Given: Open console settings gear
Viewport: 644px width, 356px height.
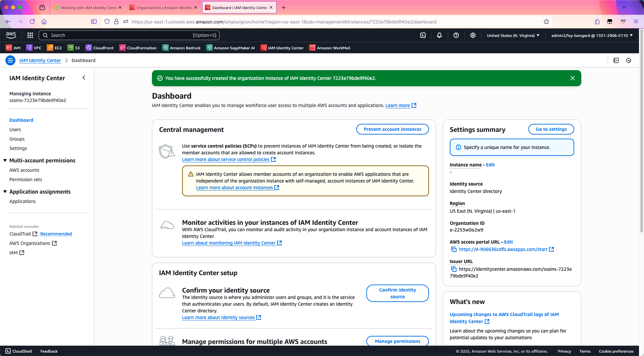Looking at the screenshot, I should 473,35.
